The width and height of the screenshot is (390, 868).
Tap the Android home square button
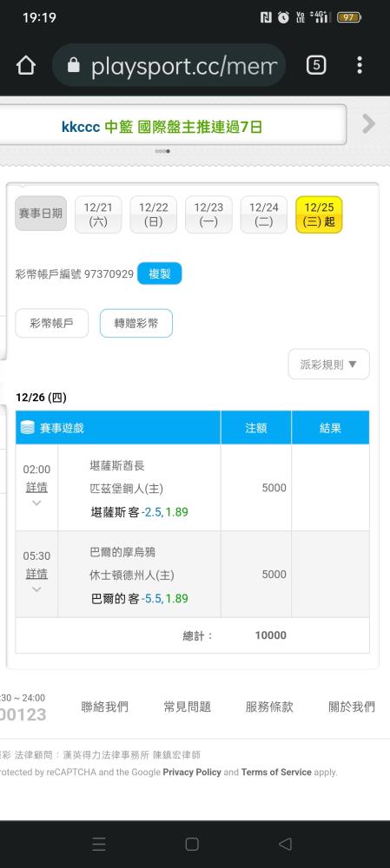192,844
